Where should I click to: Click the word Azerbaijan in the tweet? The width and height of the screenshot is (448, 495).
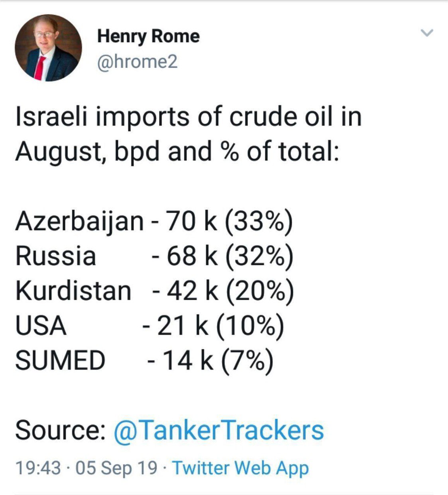tap(79, 221)
